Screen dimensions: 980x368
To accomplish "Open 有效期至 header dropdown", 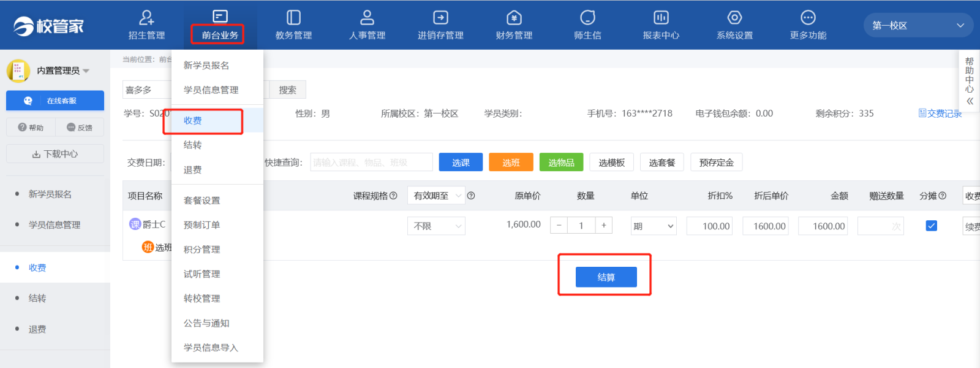I will point(436,196).
